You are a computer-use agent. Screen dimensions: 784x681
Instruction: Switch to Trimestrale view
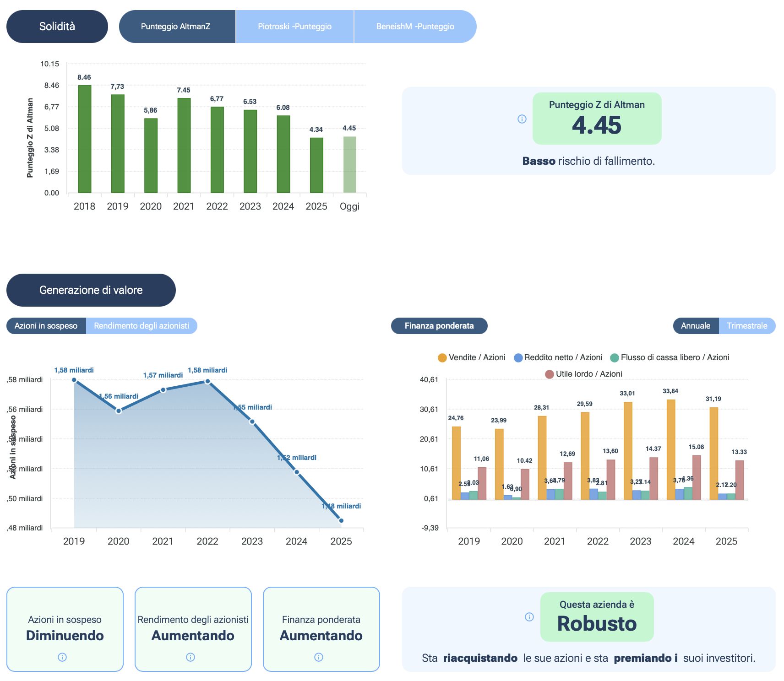point(747,326)
